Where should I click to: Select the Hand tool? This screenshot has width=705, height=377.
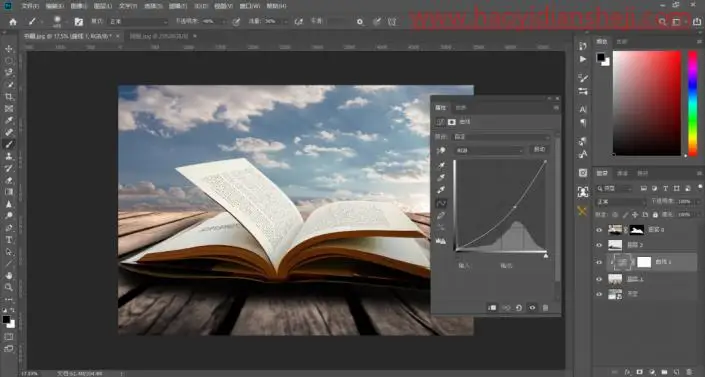point(9,275)
